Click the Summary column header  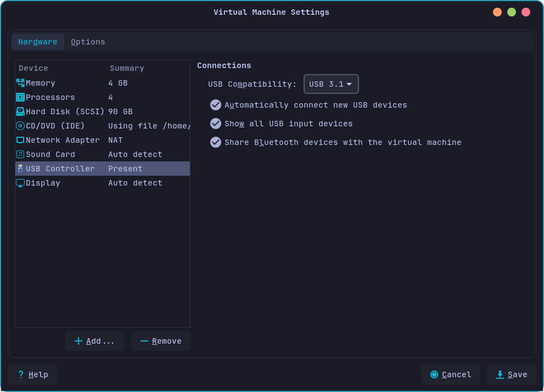[127, 68]
